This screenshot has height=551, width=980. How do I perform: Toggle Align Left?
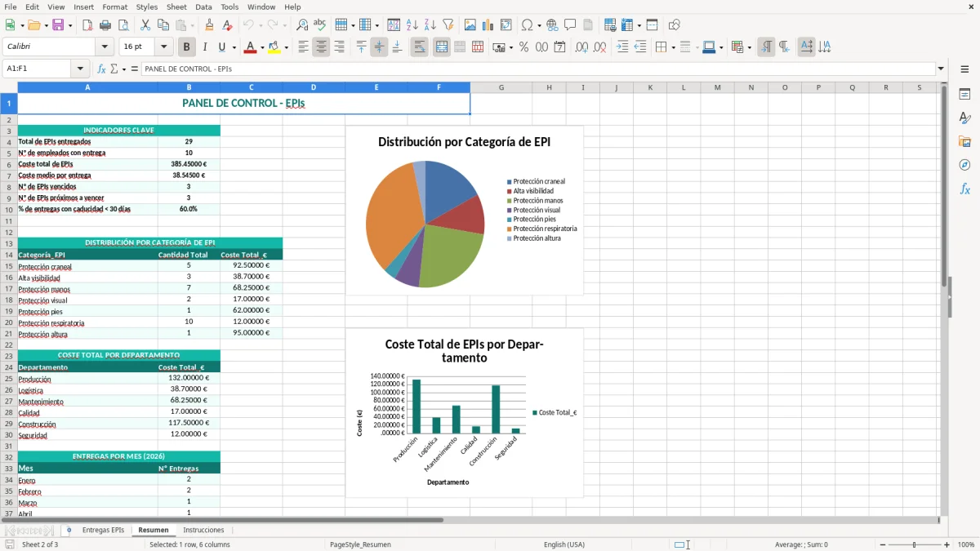point(303,47)
